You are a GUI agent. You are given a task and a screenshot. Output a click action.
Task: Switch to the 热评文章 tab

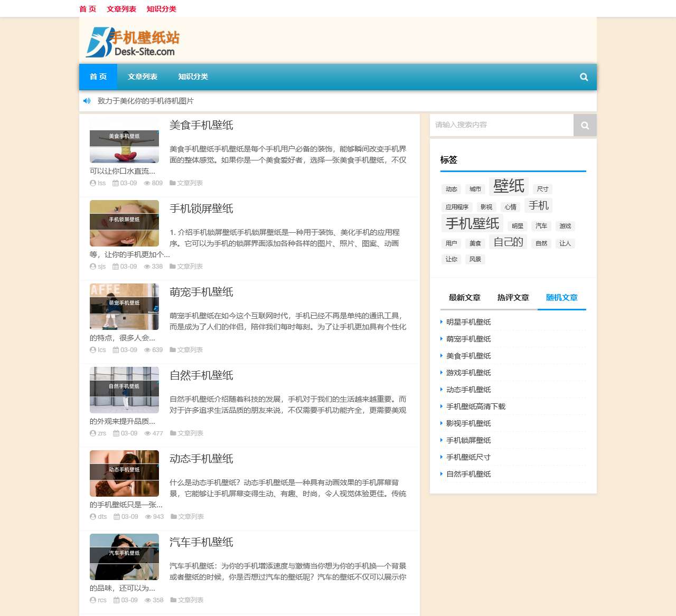[513, 298]
